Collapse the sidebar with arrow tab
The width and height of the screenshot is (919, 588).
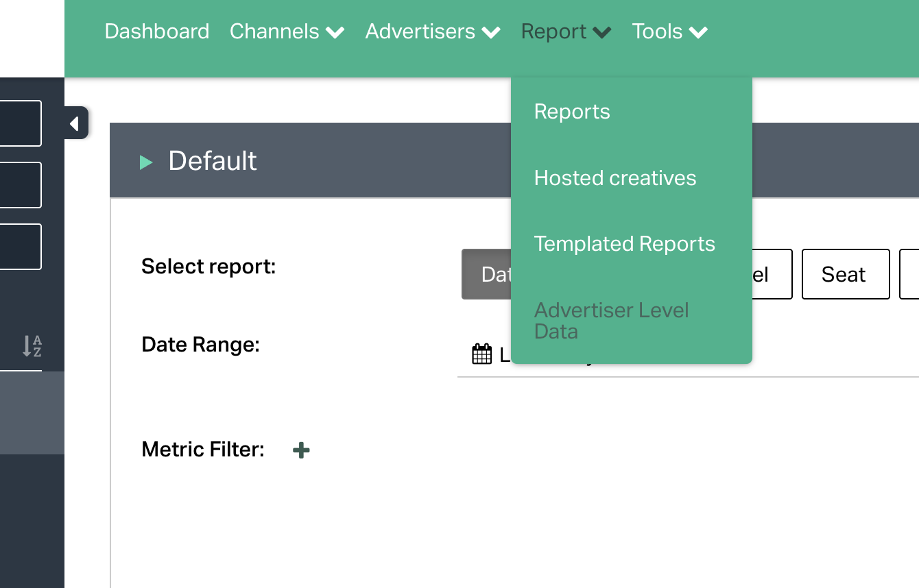(x=75, y=123)
